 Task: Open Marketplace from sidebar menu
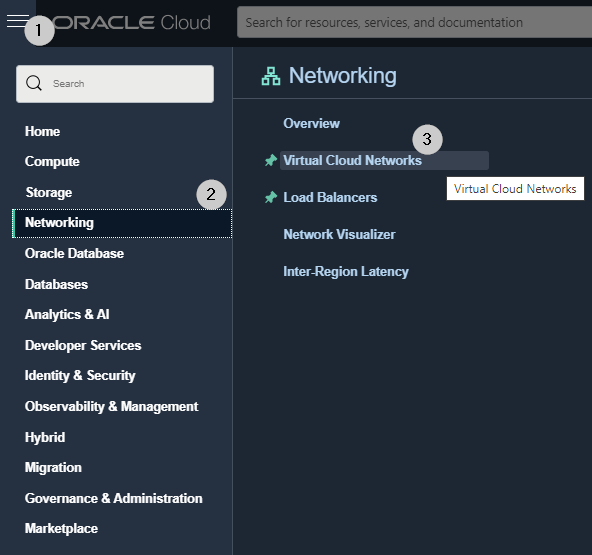61,529
